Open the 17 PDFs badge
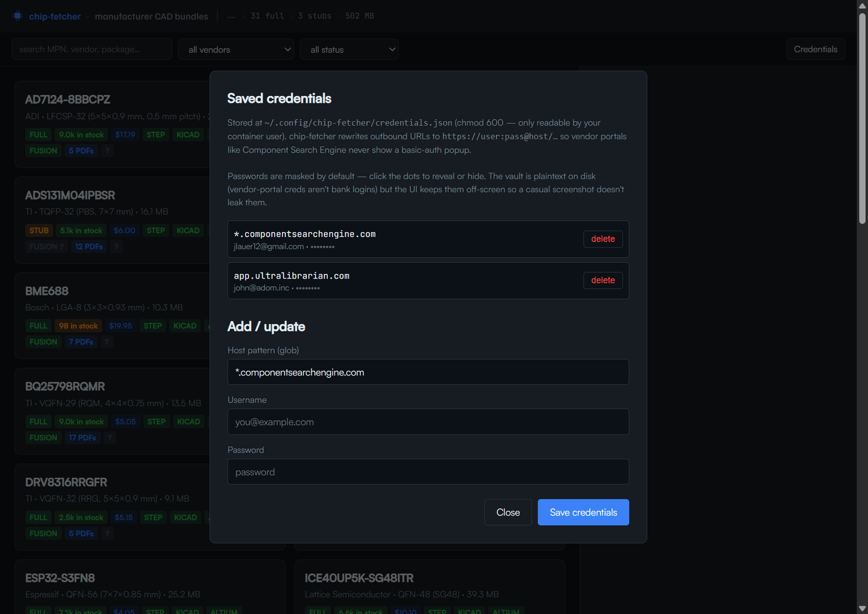 [x=82, y=437]
